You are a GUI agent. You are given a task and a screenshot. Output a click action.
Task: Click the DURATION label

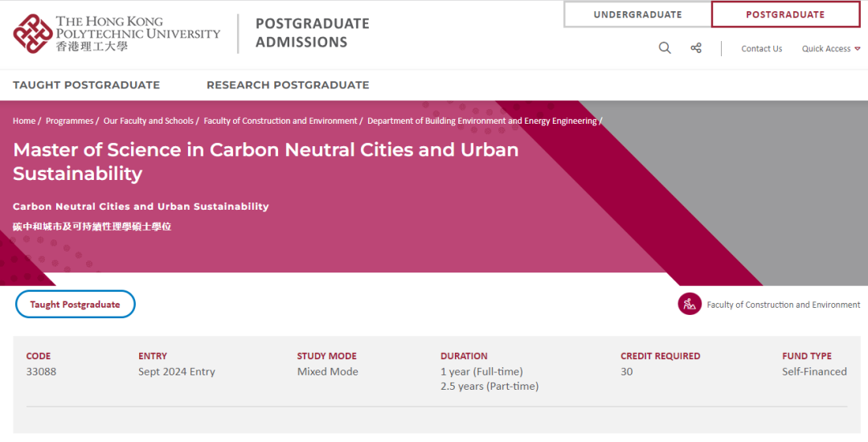(464, 356)
